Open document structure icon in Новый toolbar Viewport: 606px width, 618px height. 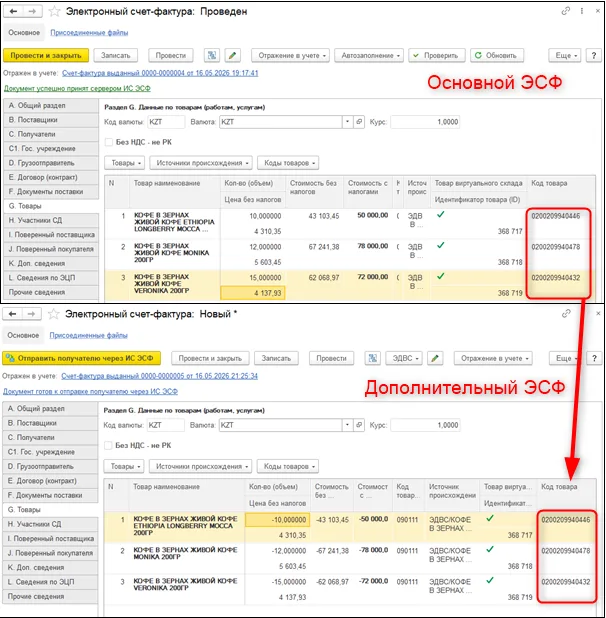point(373,358)
